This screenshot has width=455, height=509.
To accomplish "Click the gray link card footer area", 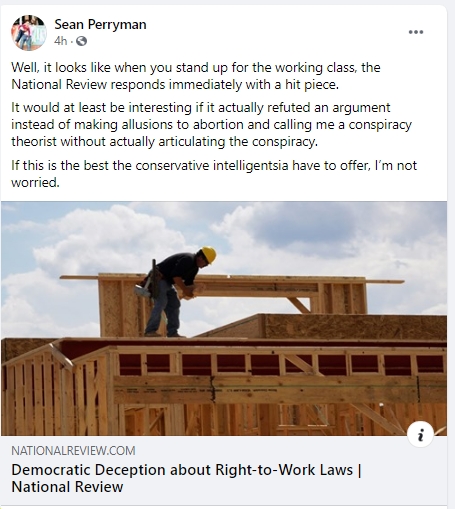I will (224, 470).
